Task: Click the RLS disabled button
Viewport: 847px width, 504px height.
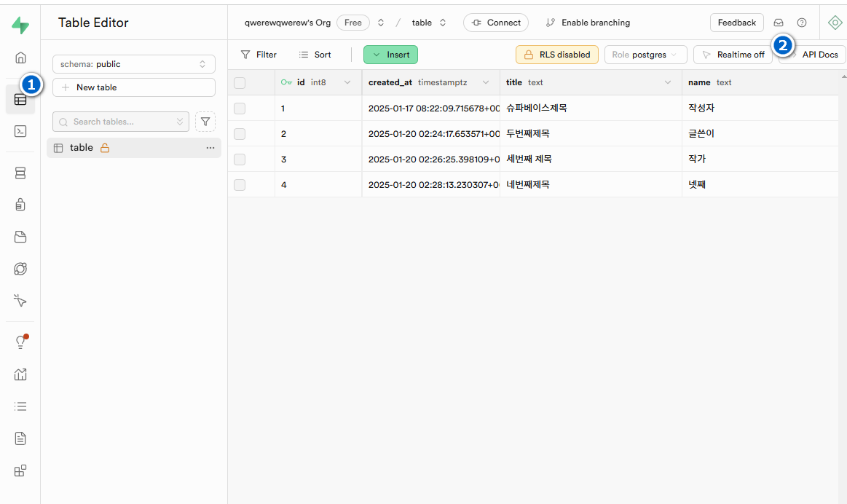Action: (556, 55)
